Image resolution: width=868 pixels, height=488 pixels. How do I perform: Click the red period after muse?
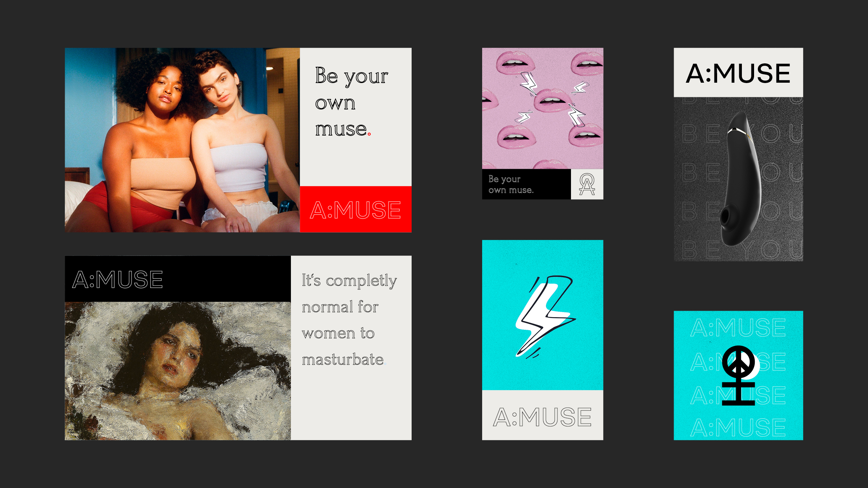[369, 134]
